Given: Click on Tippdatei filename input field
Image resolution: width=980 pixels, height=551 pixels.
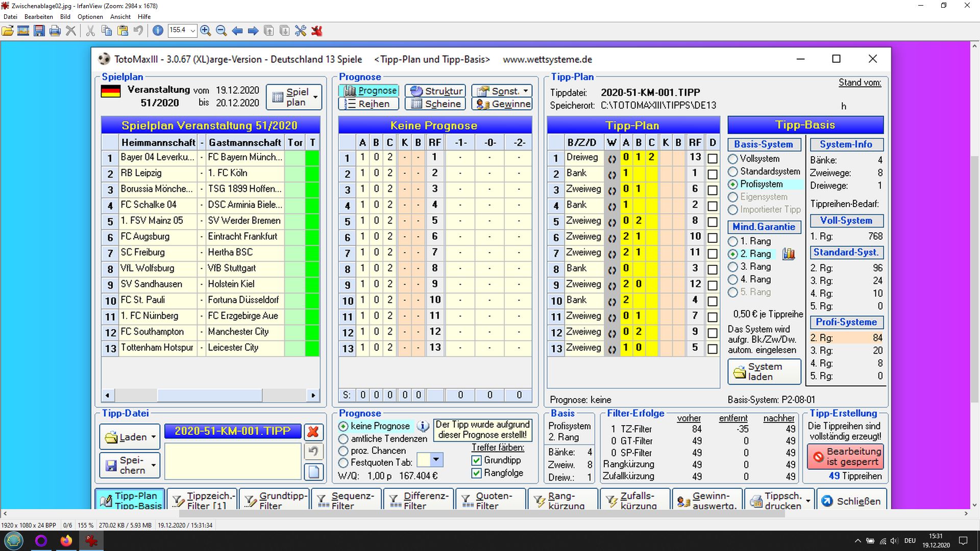Looking at the screenshot, I should (232, 431).
